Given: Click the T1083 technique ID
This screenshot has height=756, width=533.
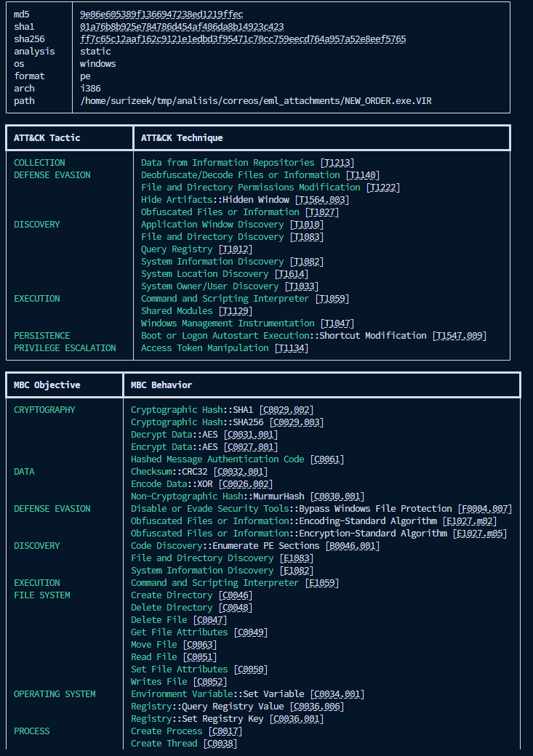Looking at the screenshot, I should [x=307, y=237].
